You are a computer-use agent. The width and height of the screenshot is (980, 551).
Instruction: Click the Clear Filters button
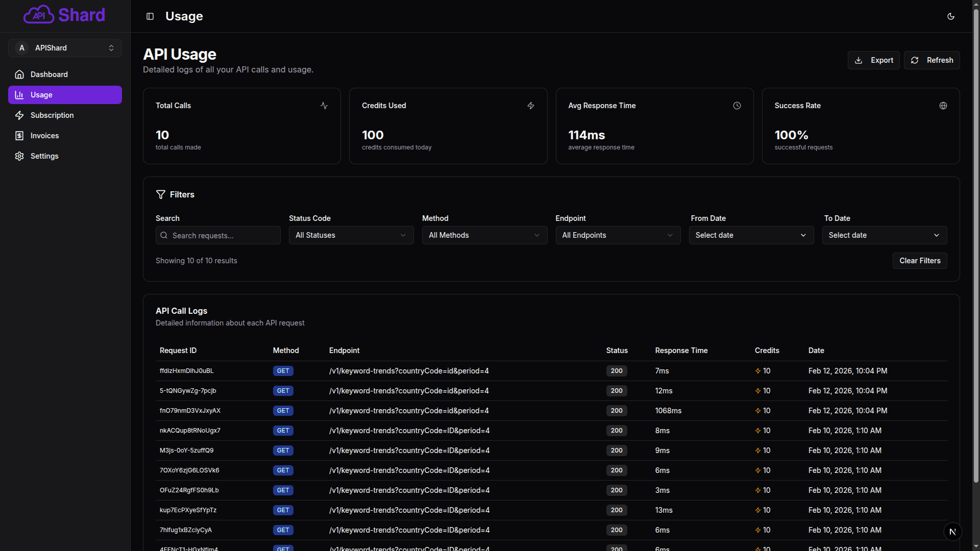[x=920, y=261]
